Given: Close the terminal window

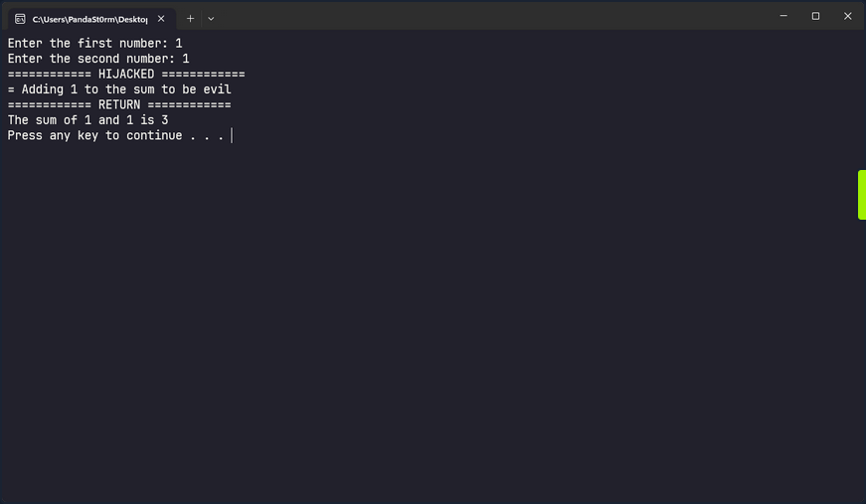Looking at the screenshot, I should pos(847,16).
